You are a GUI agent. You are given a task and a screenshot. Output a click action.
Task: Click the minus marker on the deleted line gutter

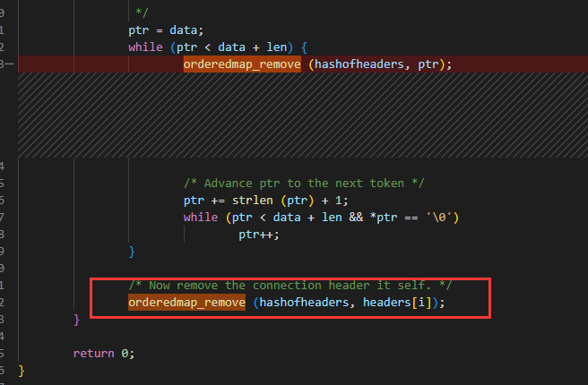coord(9,64)
